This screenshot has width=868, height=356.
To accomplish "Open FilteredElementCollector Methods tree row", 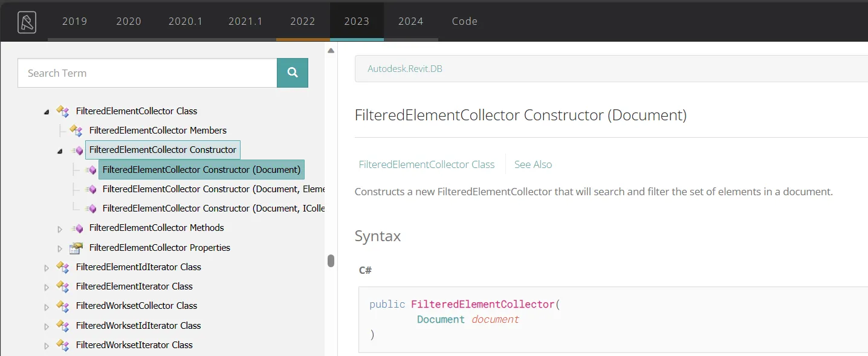I will (x=157, y=228).
